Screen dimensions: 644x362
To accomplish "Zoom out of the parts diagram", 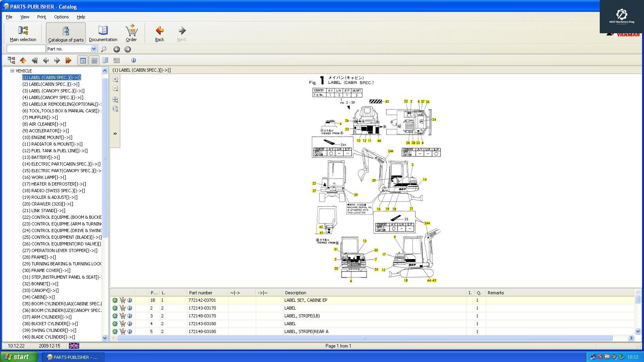I will coord(115,88).
